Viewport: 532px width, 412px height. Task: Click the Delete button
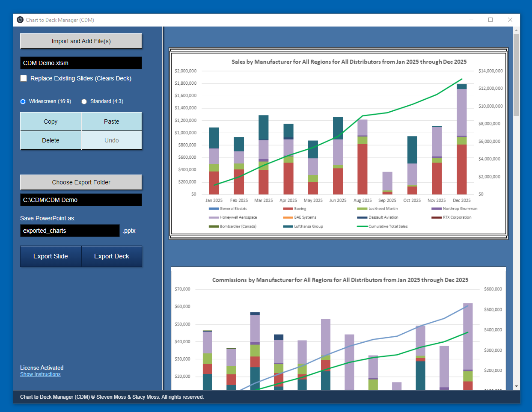[50, 140]
